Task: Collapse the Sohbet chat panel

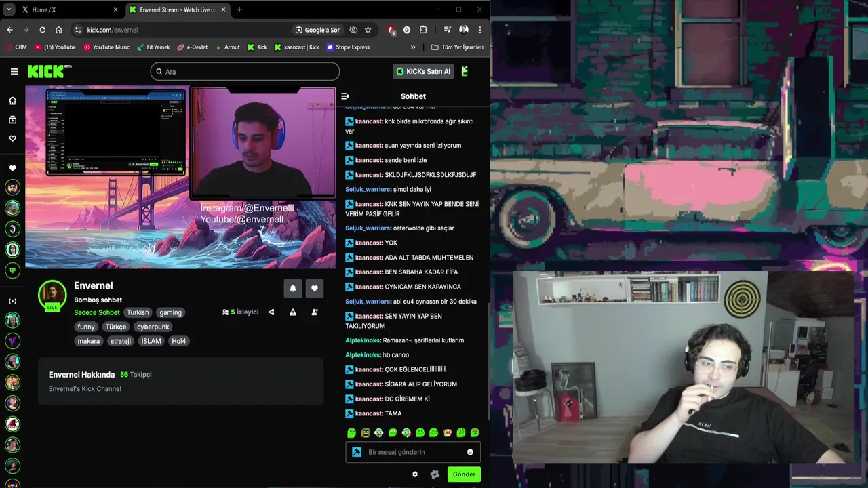Action: coord(345,96)
